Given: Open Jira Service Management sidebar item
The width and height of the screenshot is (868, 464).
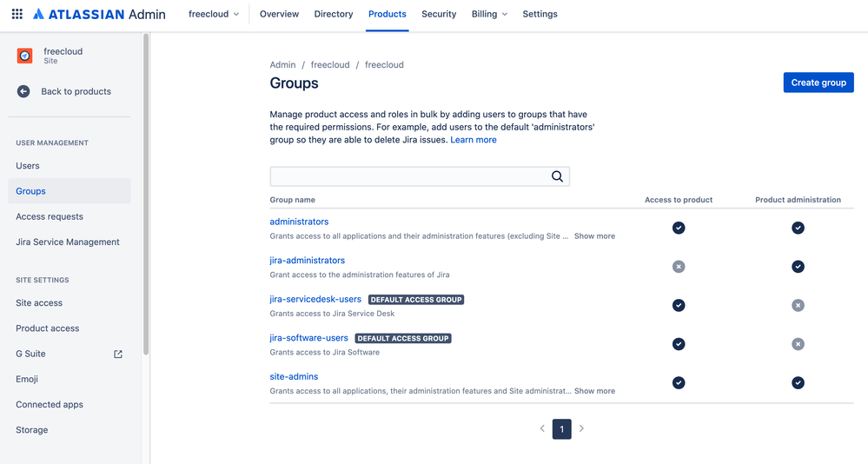Looking at the screenshot, I should [x=70, y=242].
